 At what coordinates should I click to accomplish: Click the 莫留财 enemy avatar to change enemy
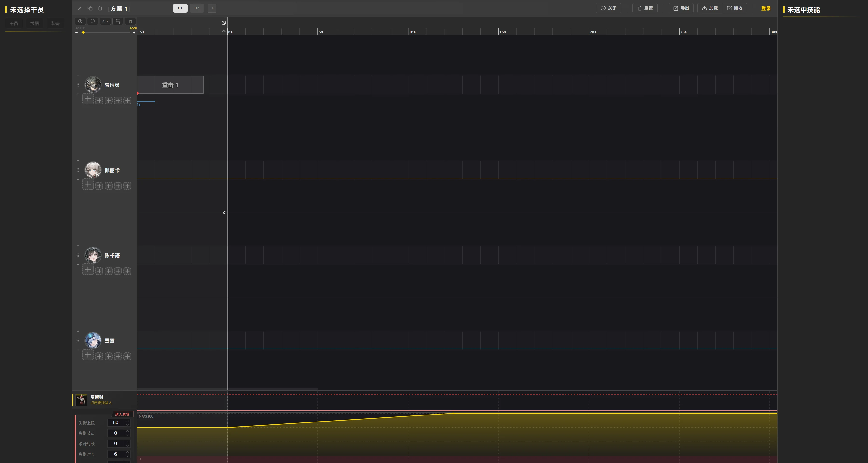81,400
